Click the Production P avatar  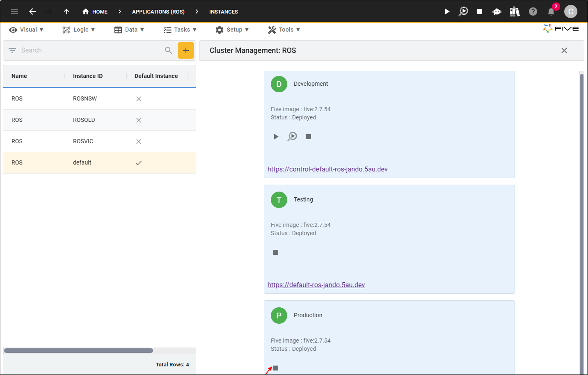(279, 316)
